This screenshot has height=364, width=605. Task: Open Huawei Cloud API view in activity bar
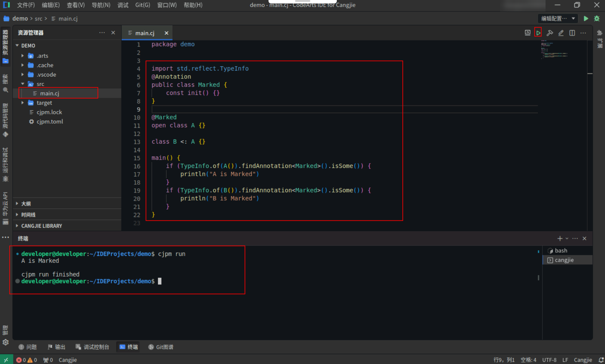[5, 208]
